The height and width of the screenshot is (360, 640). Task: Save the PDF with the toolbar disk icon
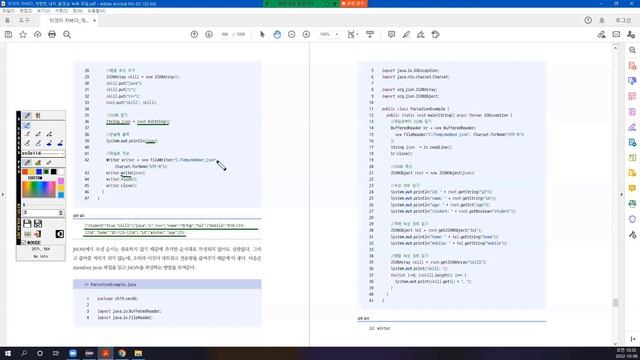8,35
